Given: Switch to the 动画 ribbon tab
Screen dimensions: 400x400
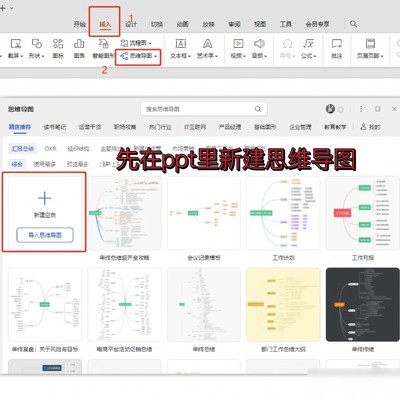Looking at the screenshot, I should point(183,24).
